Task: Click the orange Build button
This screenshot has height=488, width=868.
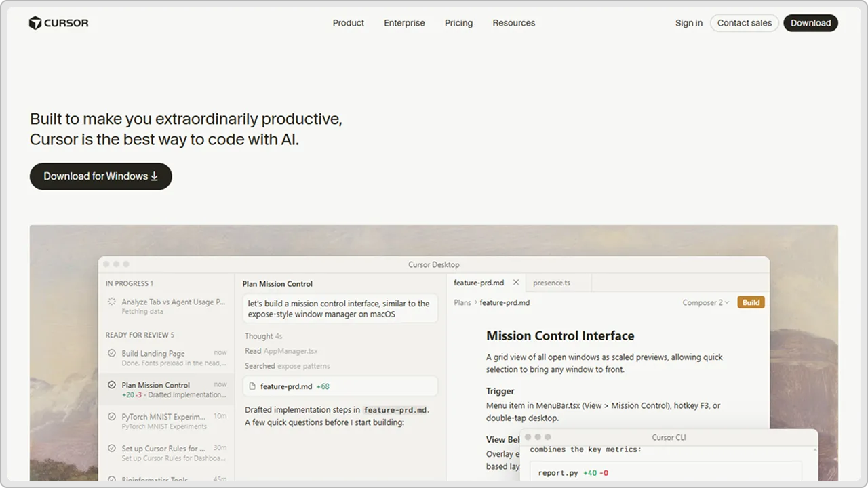Action: coord(751,302)
